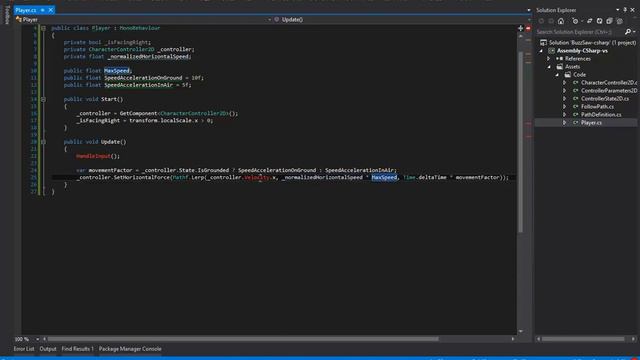Click the Back arrow in Solution Explorer toolbar
Screen dimensions: 640x360
point(541,21)
